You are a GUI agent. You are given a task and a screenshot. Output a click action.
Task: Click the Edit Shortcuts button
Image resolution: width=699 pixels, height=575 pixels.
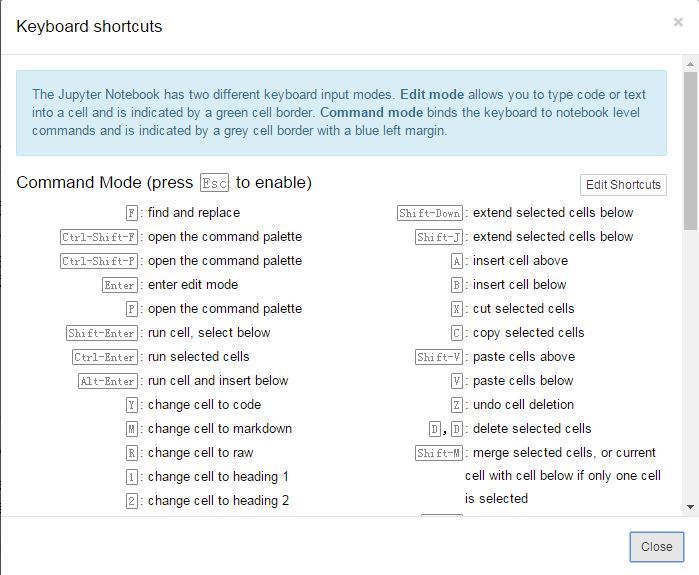point(623,184)
